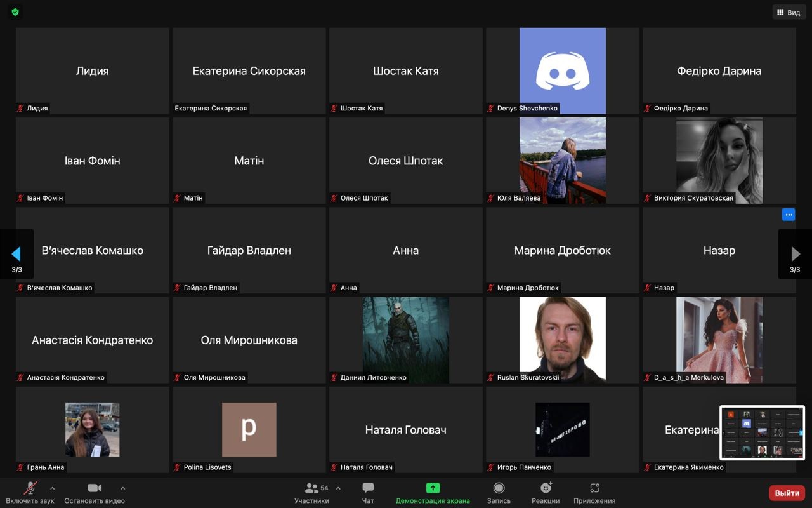Select Ruslan Skuratovskii's profile photo
This screenshot has width=812, height=508.
563,340
